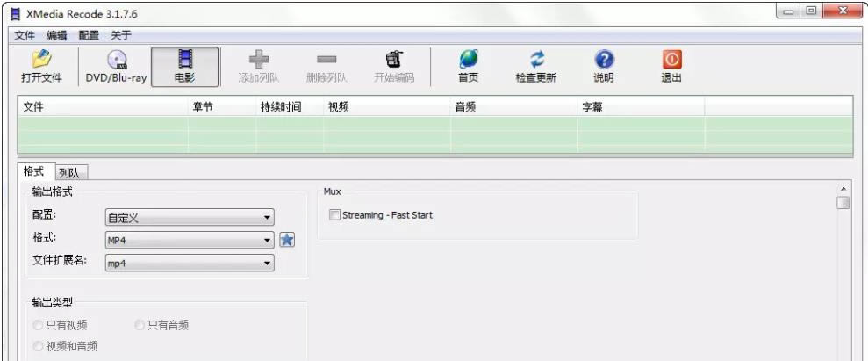Open the 文件 menu
Screen dimensions: 868x361
point(25,35)
